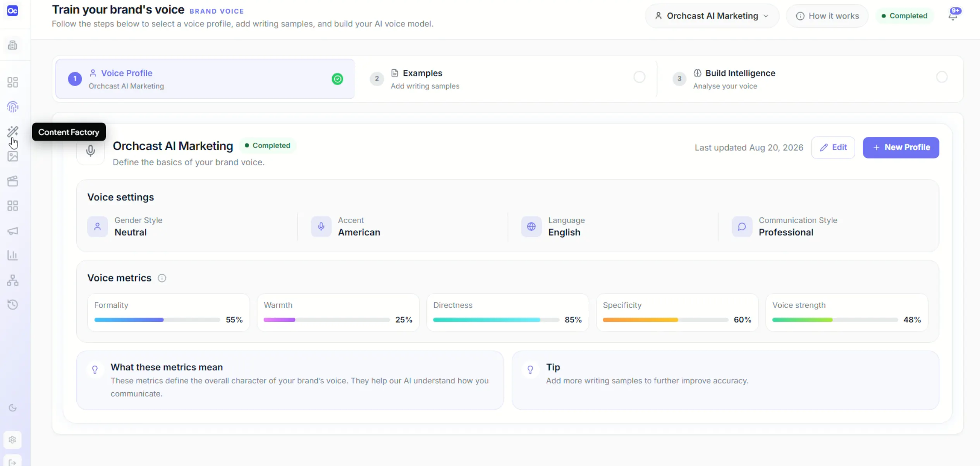The image size is (980, 466).
Task: Open the bar chart analytics sidebar icon
Action: (x=12, y=255)
